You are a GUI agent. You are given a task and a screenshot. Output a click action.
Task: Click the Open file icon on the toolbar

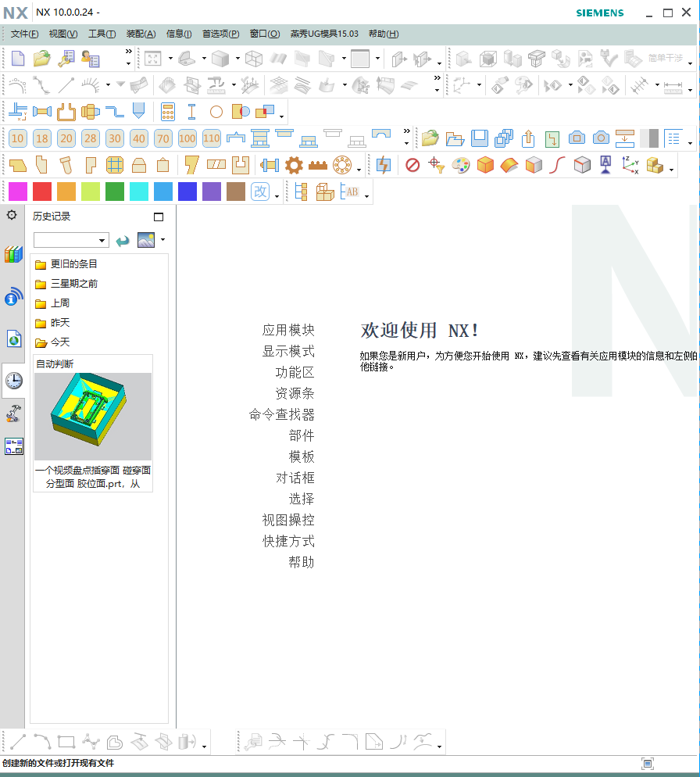click(x=41, y=58)
